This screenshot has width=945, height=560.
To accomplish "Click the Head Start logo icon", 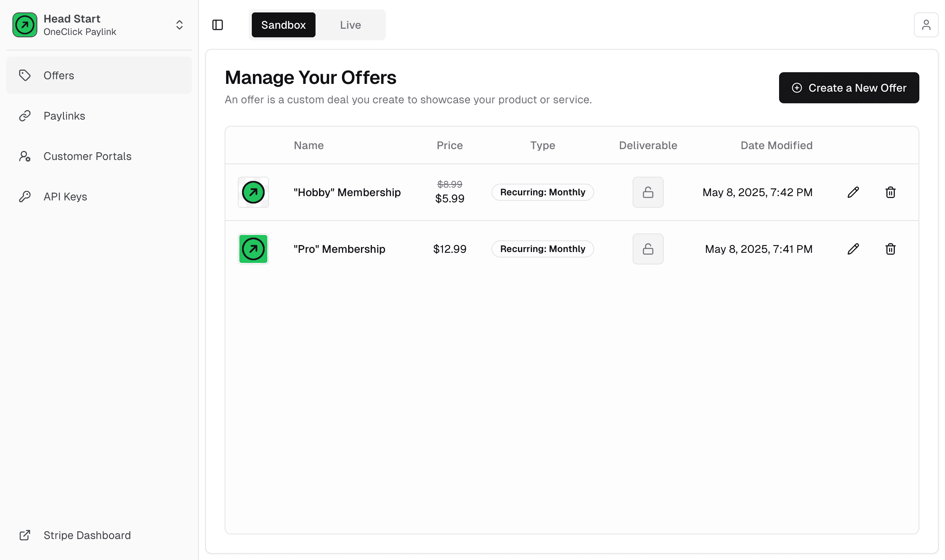I will (x=25, y=25).
